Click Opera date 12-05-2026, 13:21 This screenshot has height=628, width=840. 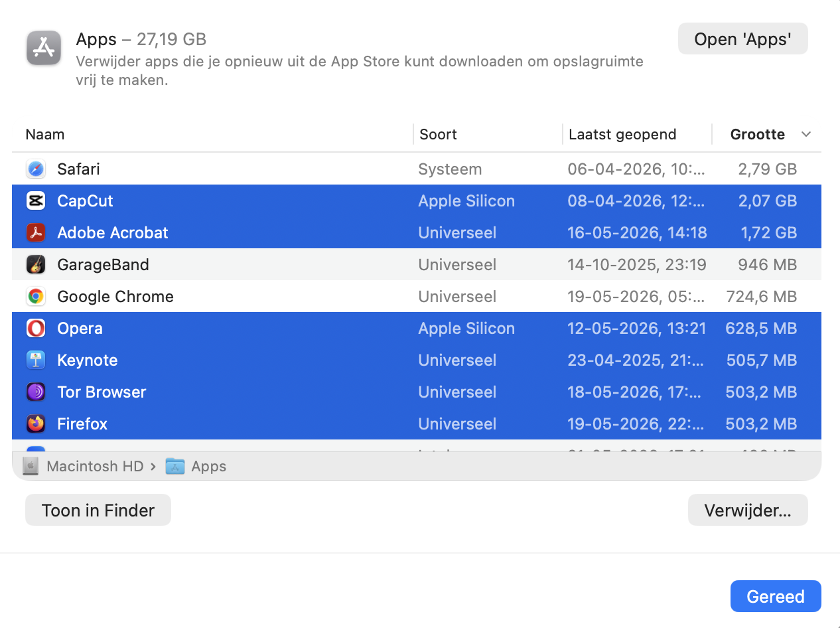(x=637, y=328)
